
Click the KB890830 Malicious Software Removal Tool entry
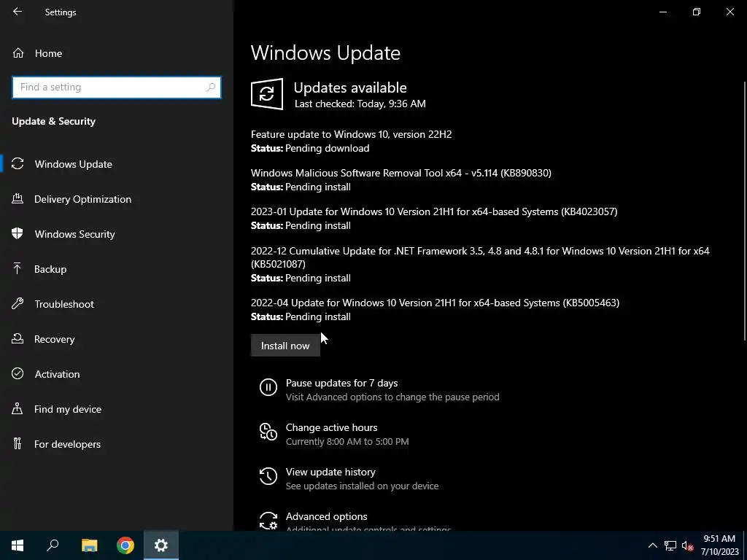401,173
